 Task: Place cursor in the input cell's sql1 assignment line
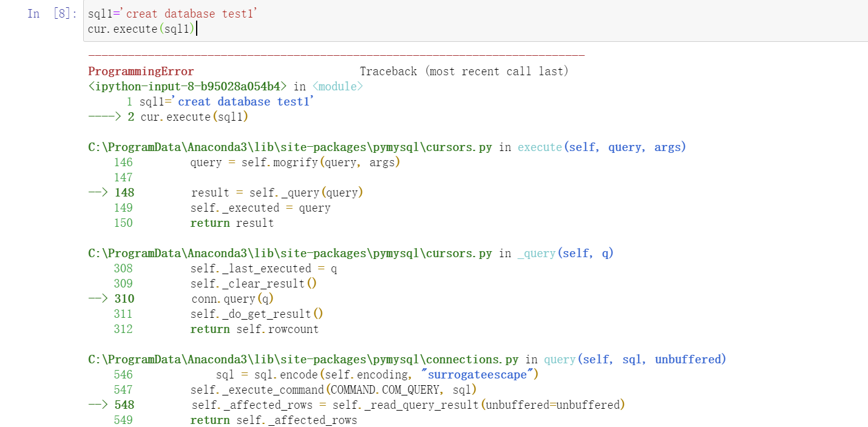coord(173,13)
